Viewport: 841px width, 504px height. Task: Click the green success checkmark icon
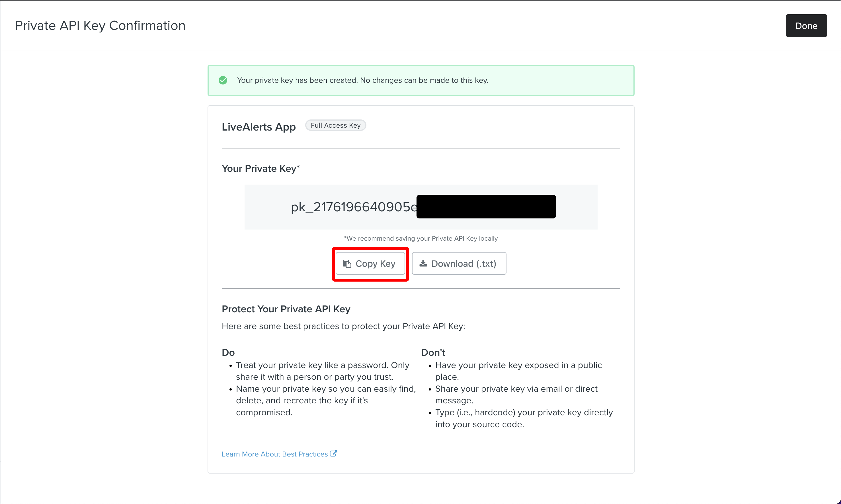click(223, 80)
